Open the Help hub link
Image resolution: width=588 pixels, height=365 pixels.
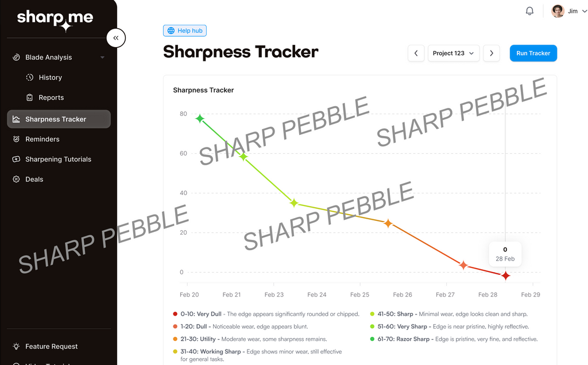pyautogui.click(x=184, y=30)
